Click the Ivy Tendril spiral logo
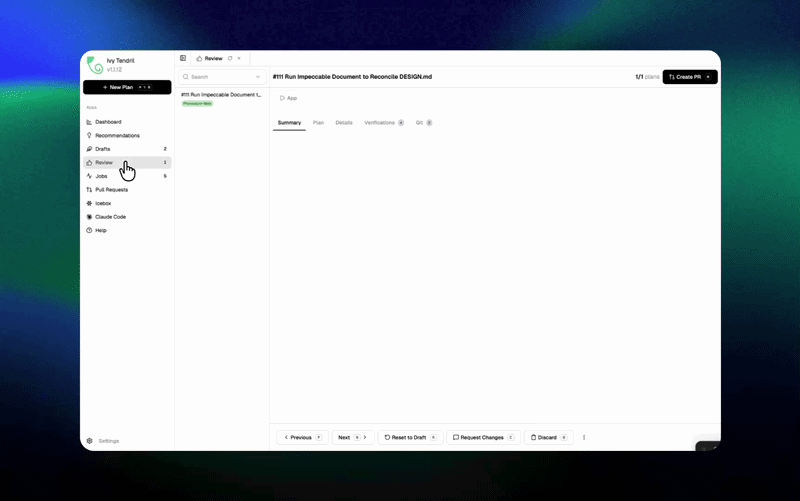The width and height of the screenshot is (800, 501). pyautogui.click(x=94, y=65)
